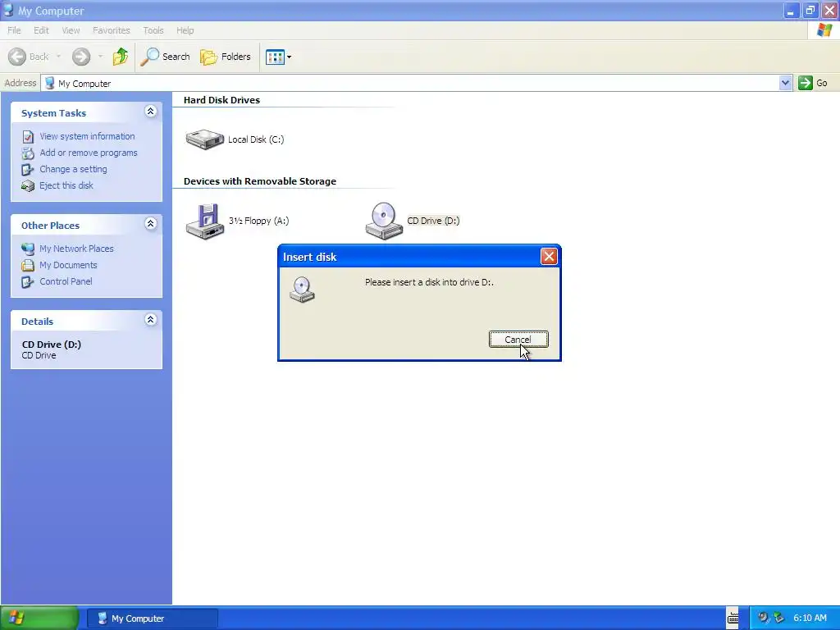
Task: Collapse the Other Places panel
Action: click(151, 224)
